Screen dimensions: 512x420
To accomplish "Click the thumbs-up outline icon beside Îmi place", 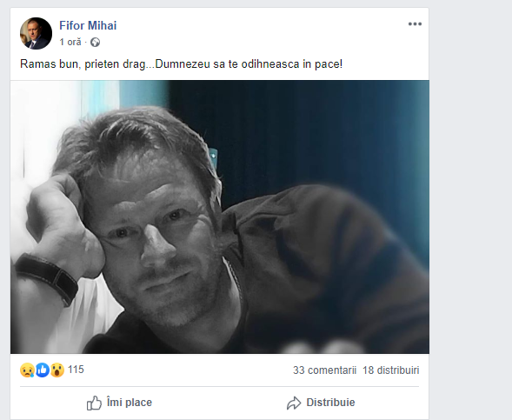I will click(x=94, y=403).
